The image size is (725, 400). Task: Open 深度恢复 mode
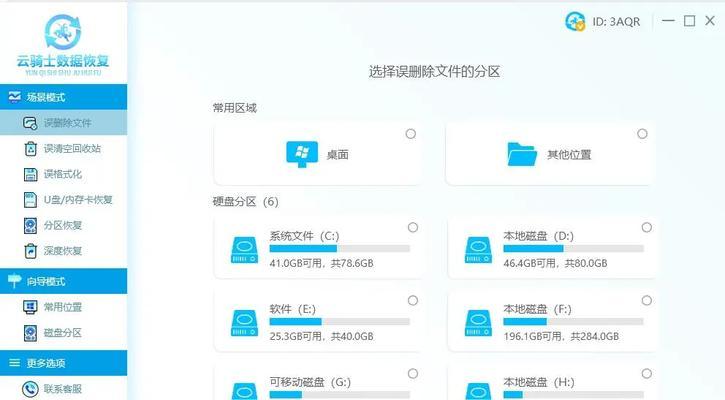(x=63, y=251)
